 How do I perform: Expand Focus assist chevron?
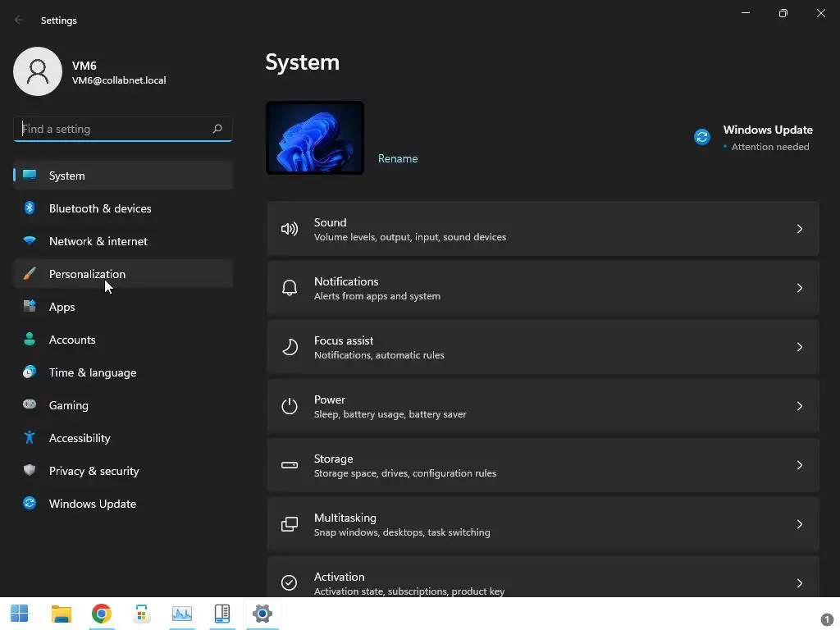click(799, 347)
